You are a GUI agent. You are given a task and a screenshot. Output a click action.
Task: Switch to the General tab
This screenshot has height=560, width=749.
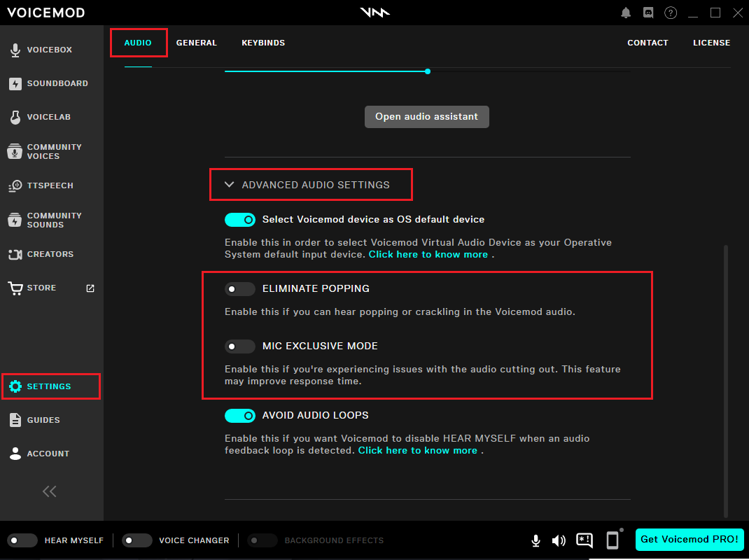(196, 43)
